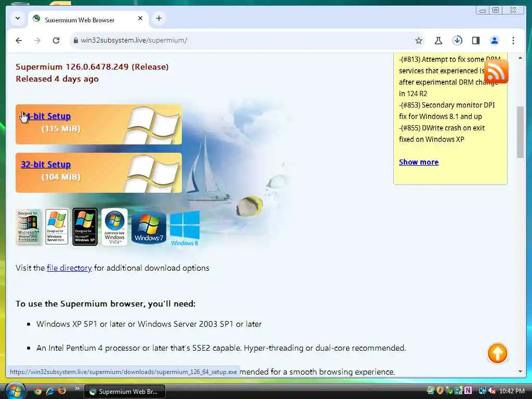Launch Internet Explorer from quick launch

tap(50, 391)
